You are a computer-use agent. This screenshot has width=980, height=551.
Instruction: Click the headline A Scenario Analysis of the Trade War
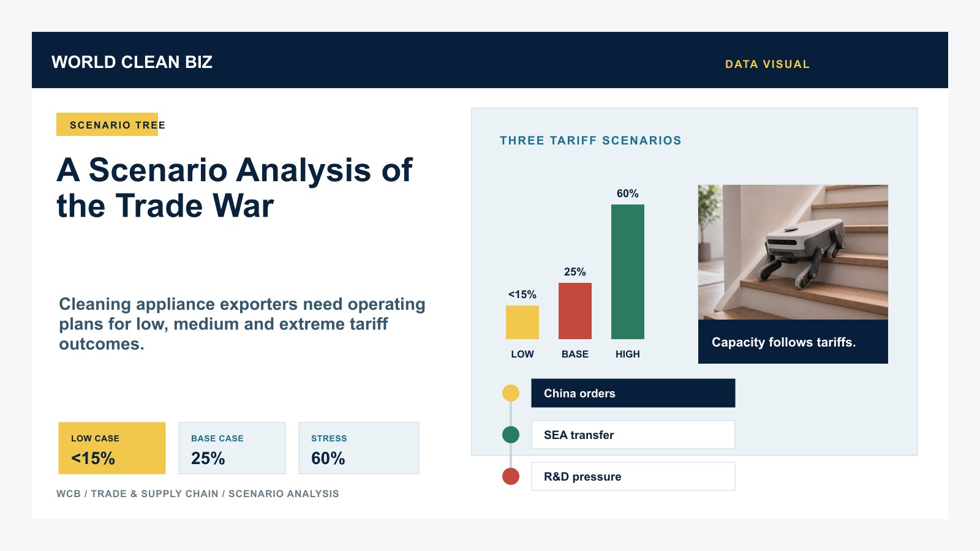point(235,187)
